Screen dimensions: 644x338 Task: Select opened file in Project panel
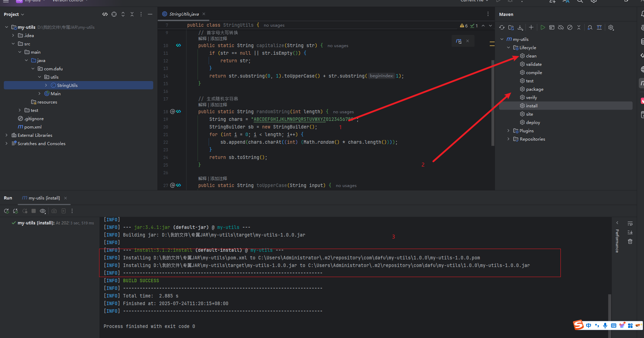[x=114, y=14]
